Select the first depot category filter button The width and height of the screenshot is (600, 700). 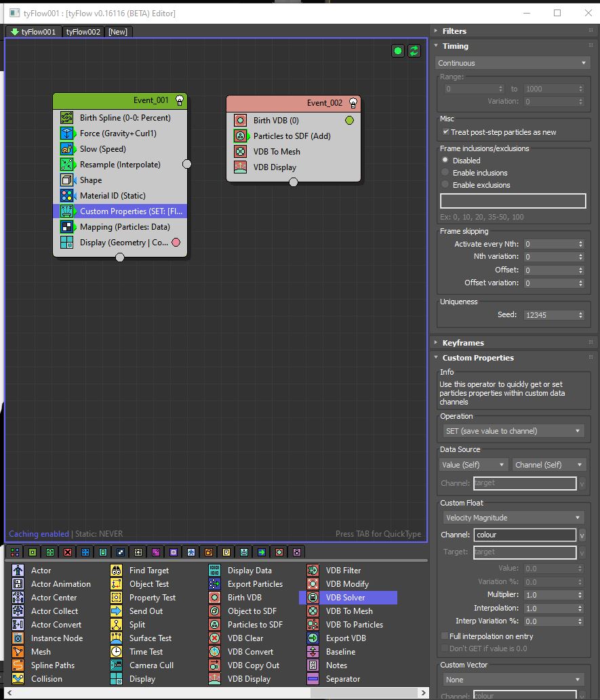coord(15,552)
